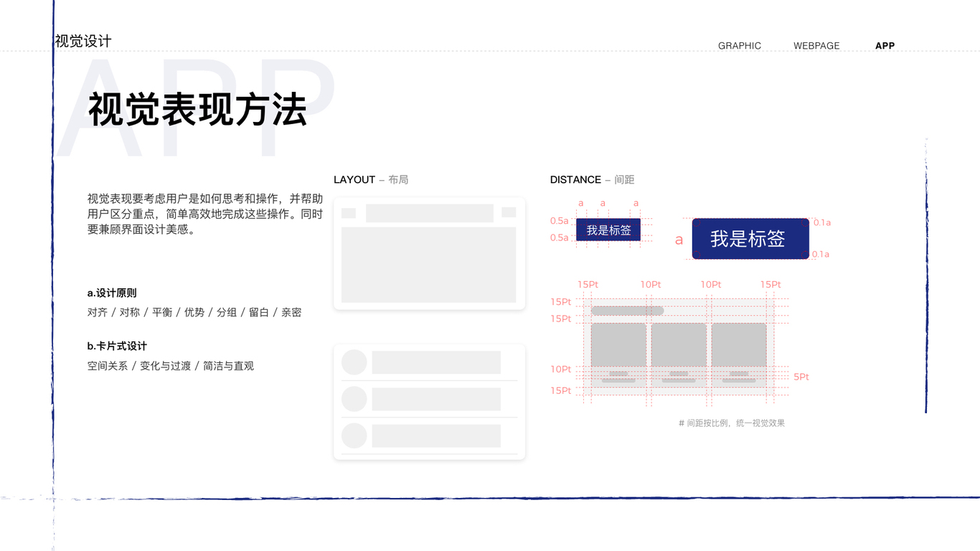Click the a.设计原则 subheading
The image size is (980, 551).
click(x=112, y=293)
